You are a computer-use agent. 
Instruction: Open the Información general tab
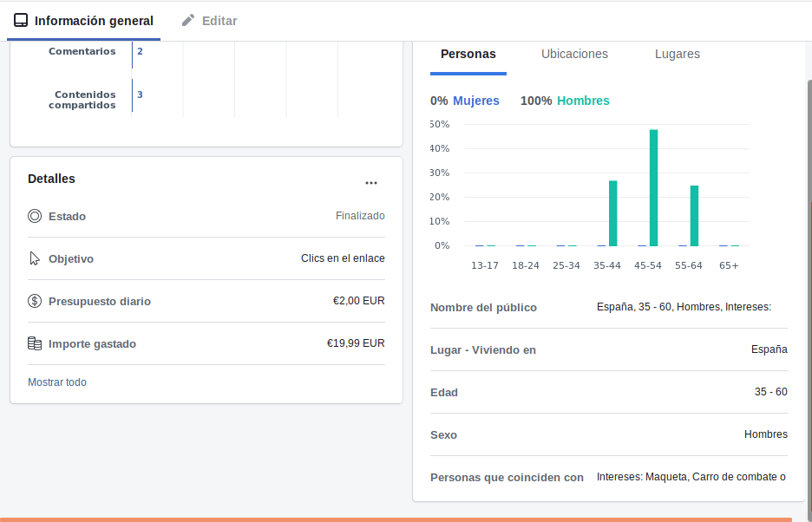point(83,21)
